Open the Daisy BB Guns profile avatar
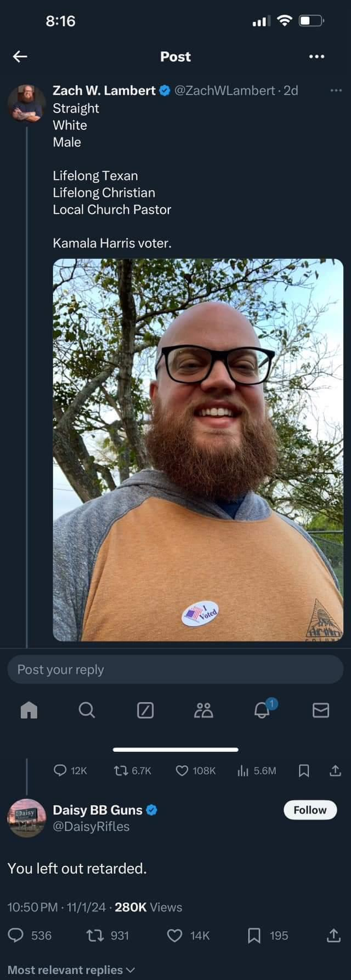The height and width of the screenshot is (980, 351). click(x=26, y=818)
